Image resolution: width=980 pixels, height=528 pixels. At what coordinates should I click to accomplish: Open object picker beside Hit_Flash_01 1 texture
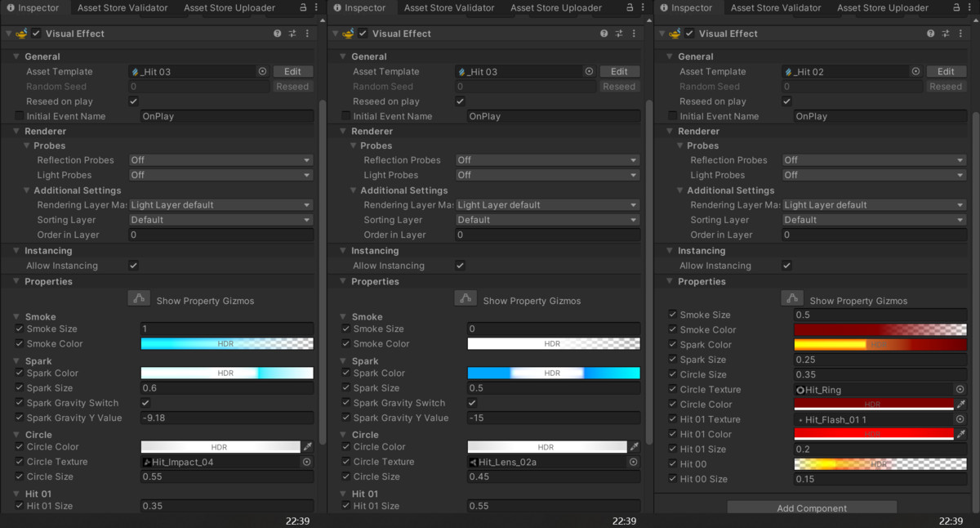point(960,419)
